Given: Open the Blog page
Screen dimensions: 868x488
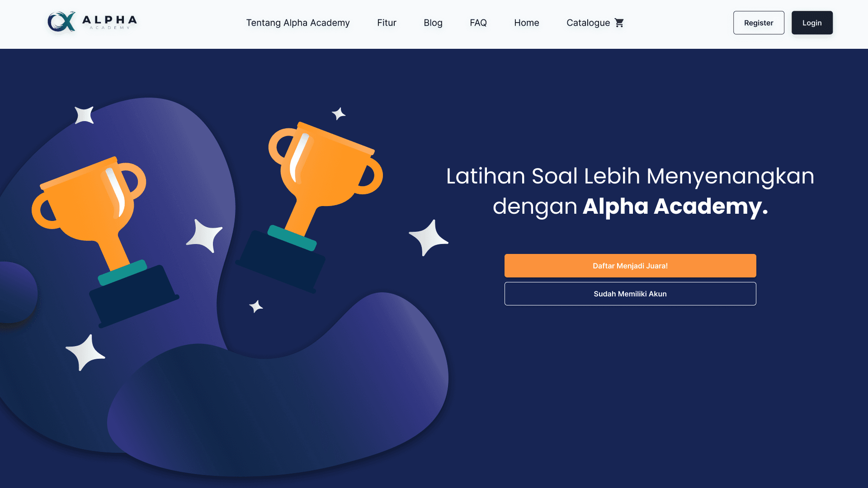Looking at the screenshot, I should [433, 23].
